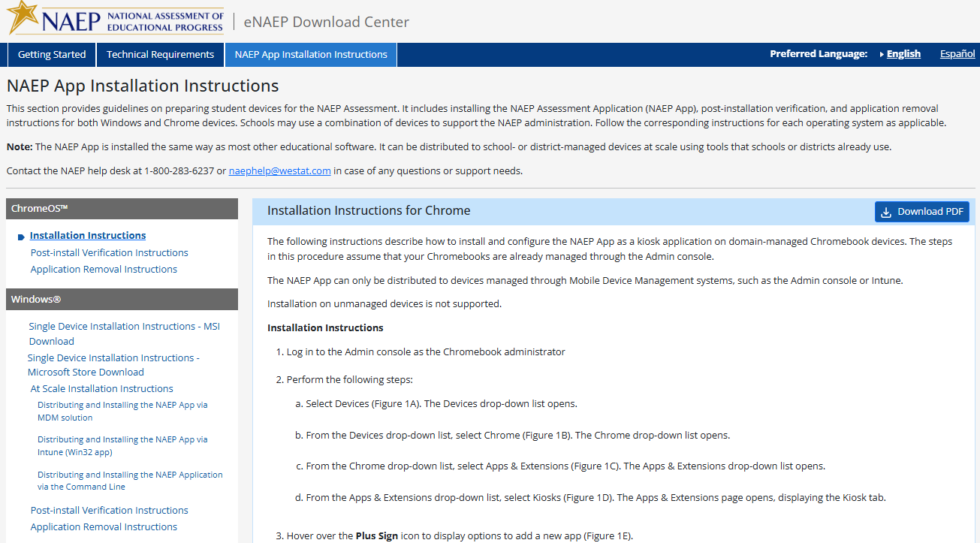This screenshot has width=980, height=543.
Task: Change language to Español
Action: point(957,54)
